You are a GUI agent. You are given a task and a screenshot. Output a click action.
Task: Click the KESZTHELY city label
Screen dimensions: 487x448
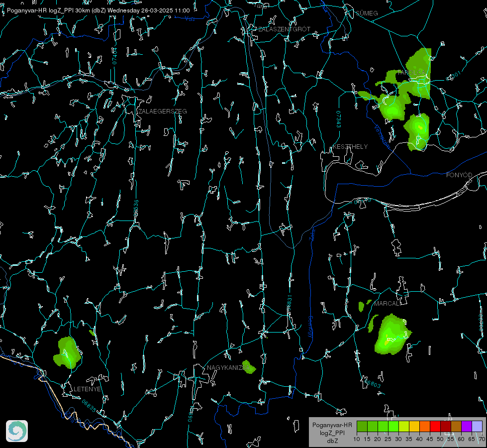(350, 147)
